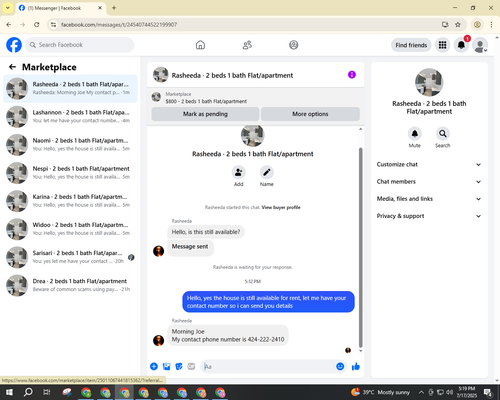Select the Messenger | Facebook browser tab
Viewport: 500px width, 400px height.
point(60,8)
